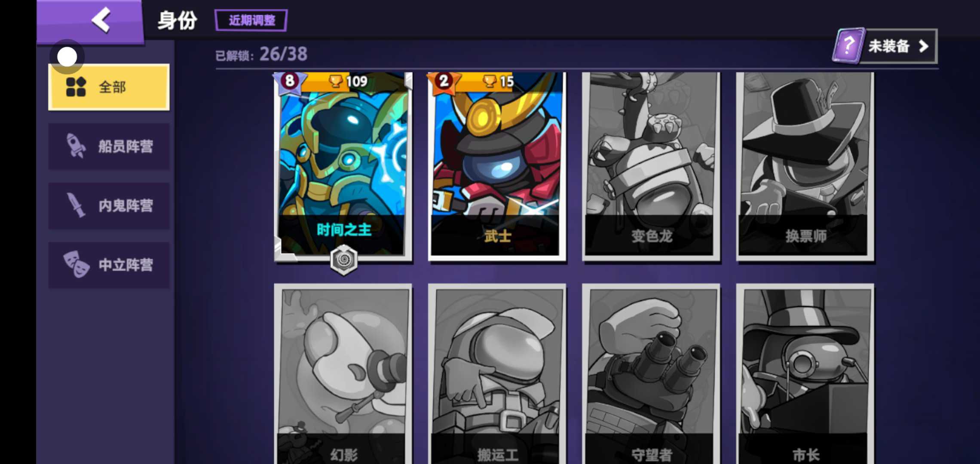
Task: Tap the white floating assist circle
Action: click(x=67, y=57)
